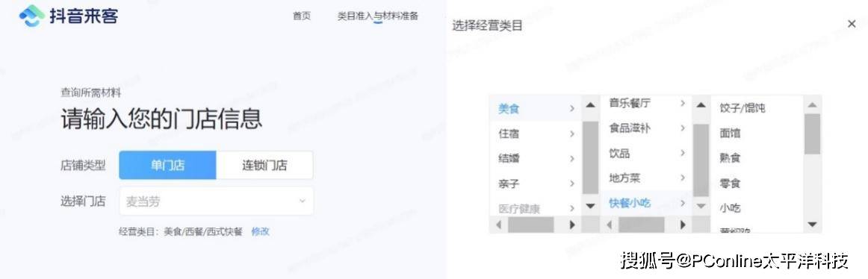Choose 快餐小吃 subcategory
This screenshot has height=279, width=868.
coord(646,203)
